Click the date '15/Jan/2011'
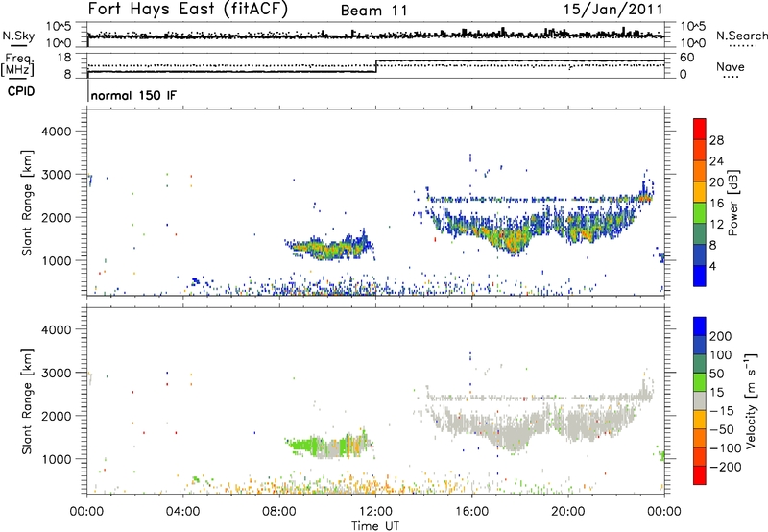The height and width of the screenshot is (532, 768). [613, 10]
